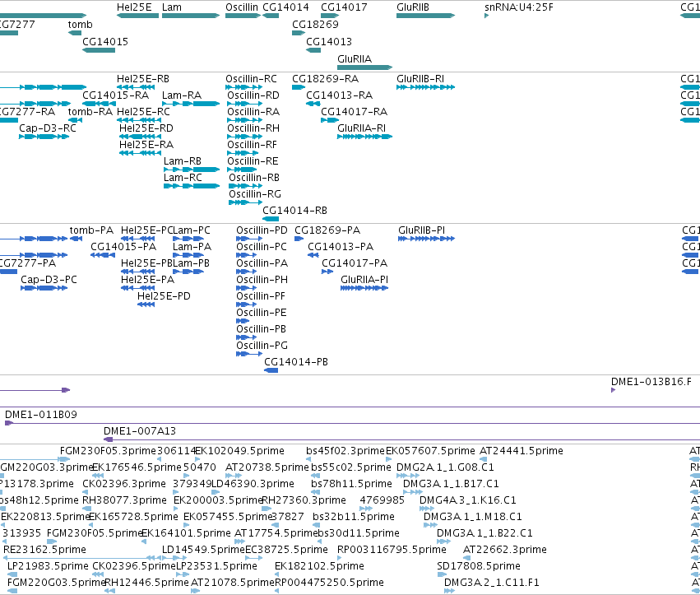Viewport: 700px width, 595px height.
Task: Select the Hel25E gene feature
Action: (137, 16)
